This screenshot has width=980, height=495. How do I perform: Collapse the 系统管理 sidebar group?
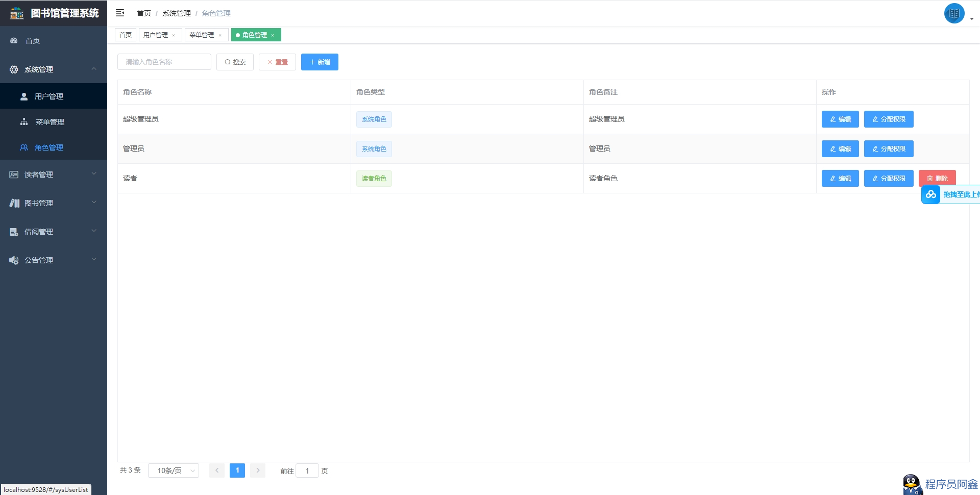tap(54, 69)
